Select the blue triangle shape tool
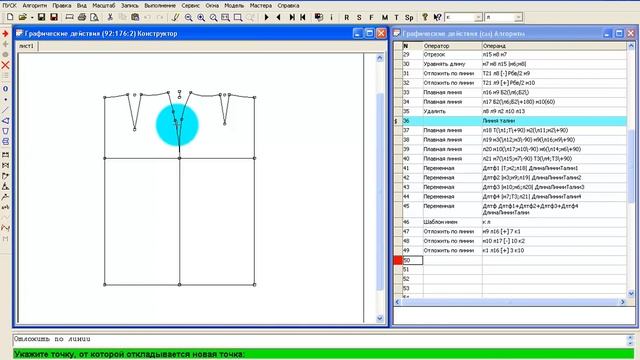Image resolution: width=640 pixels, height=360 pixels. pos(5,121)
